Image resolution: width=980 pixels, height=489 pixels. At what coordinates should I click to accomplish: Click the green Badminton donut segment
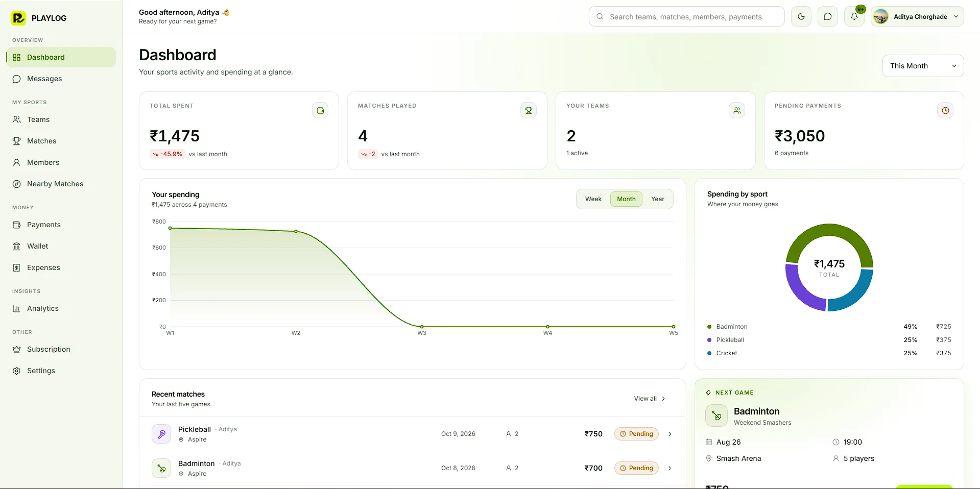point(829,230)
